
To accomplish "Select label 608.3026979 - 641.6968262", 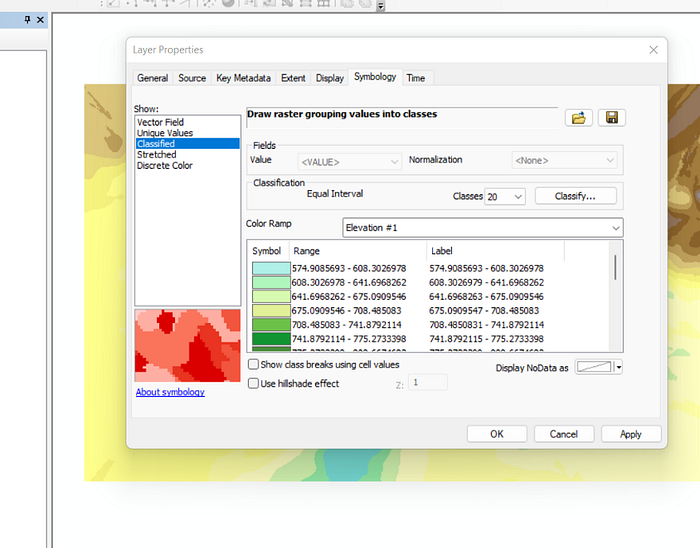I will [486, 282].
